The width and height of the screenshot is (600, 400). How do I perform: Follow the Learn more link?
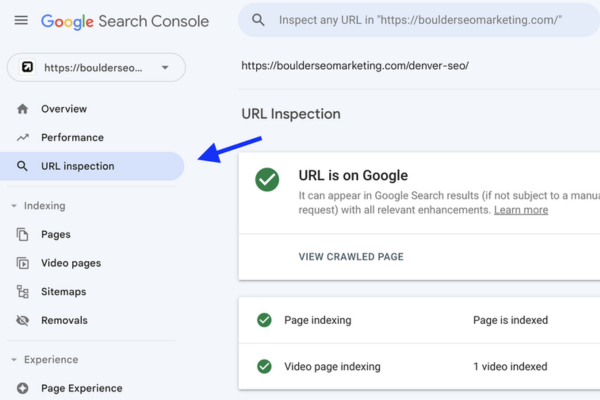[x=521, y=210]
